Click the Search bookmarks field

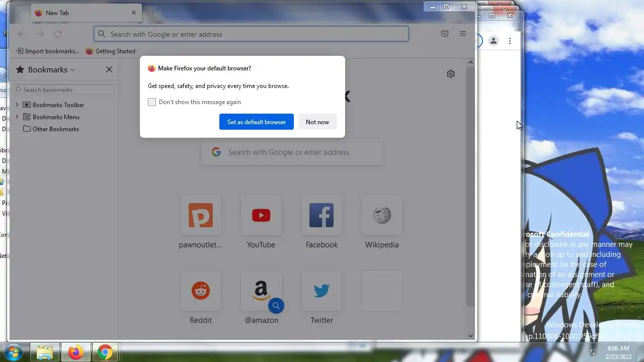64,89
